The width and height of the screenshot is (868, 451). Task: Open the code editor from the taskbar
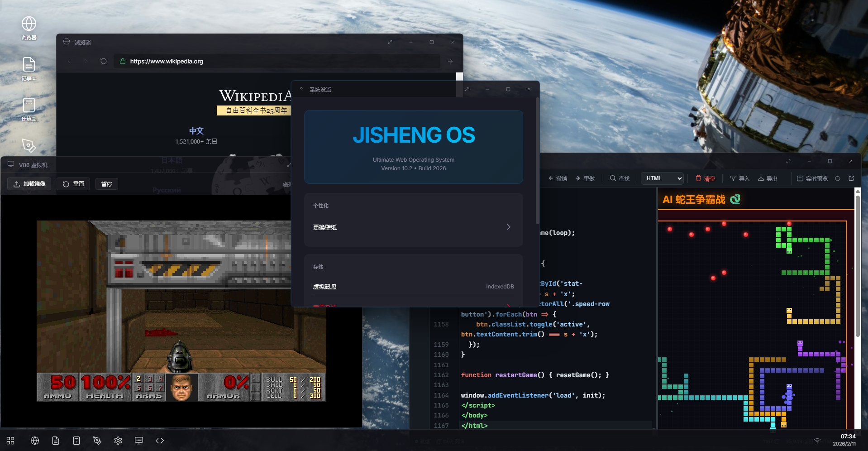159,441
